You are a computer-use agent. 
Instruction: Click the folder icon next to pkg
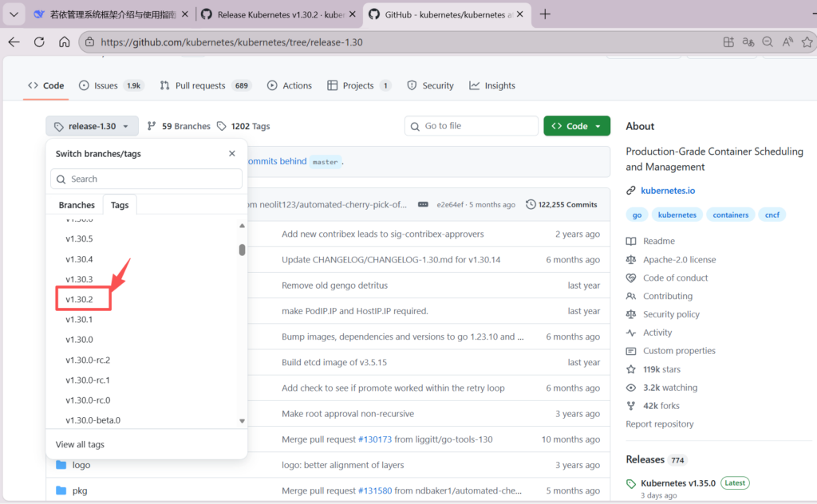click(x=61, y=490)
